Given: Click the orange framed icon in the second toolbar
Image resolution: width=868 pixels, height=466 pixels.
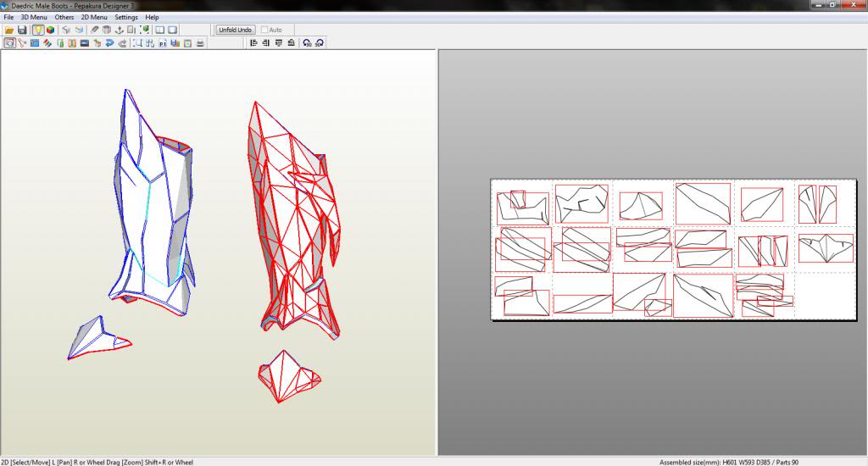Looking at the screenshot, I should pos(72,43).
